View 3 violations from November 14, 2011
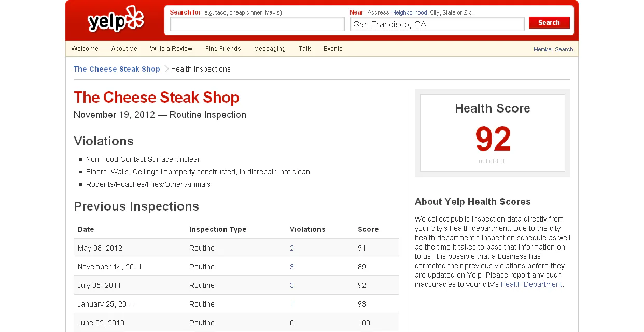The width and height of the screenshot is (644, 332). (292, 267)
